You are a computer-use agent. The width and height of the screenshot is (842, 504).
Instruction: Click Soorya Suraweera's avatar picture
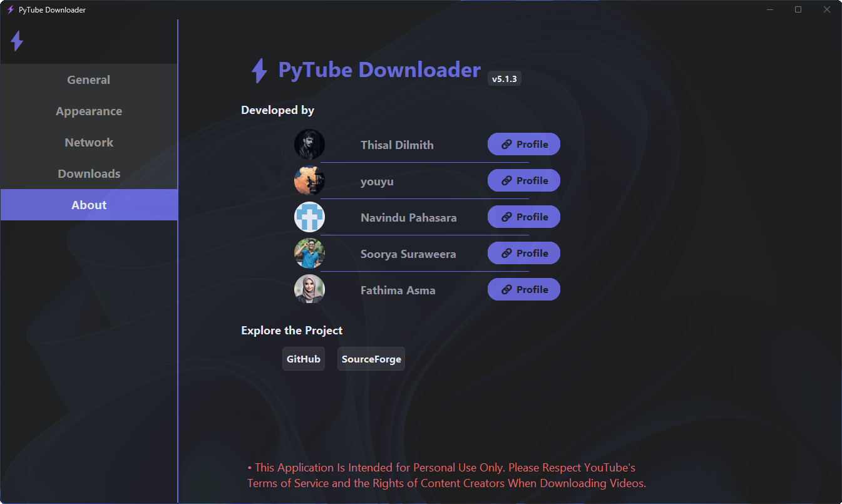click(309, 254)
